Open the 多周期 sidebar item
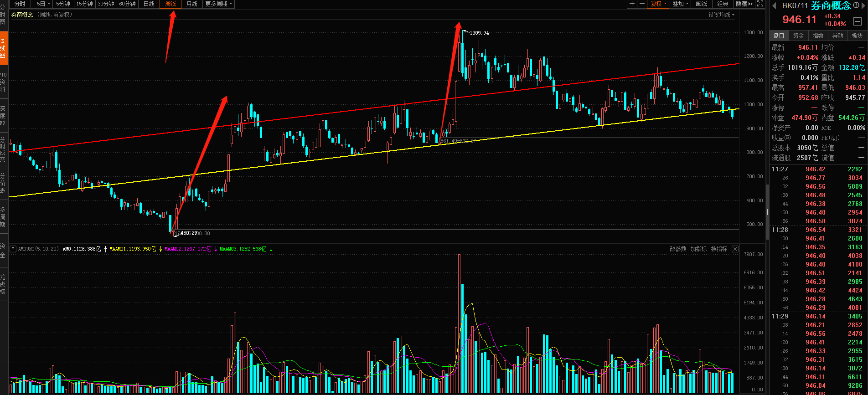 [3, 217]
